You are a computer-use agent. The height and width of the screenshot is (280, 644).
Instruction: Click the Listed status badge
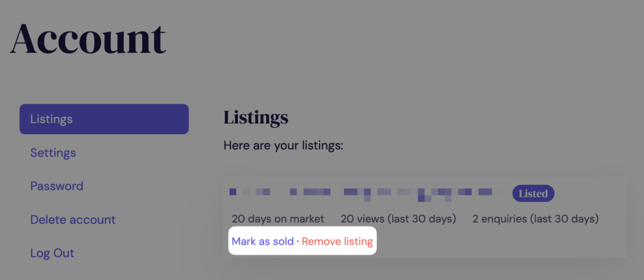click(533, 193)
